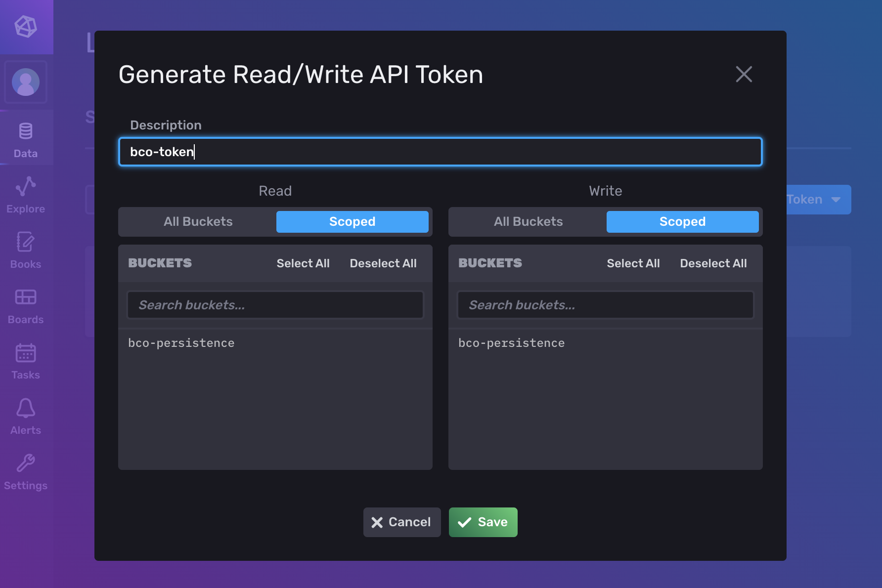Select bco-persistence in the Write buckets list
Screen dimensions: 882x588
(x=512, y=342)
